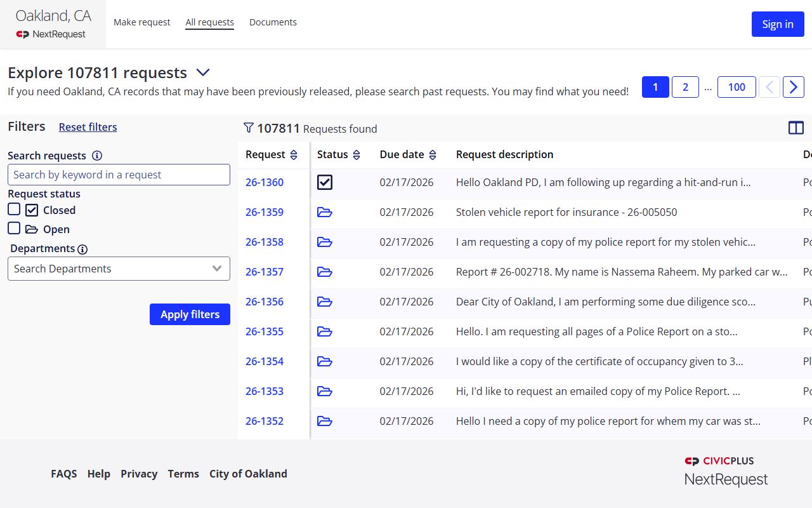Click the NextRequest logo under Oakland, CA
Image resolution: width=812 pixels, height=508 pixels.
[x=51, y=34]
